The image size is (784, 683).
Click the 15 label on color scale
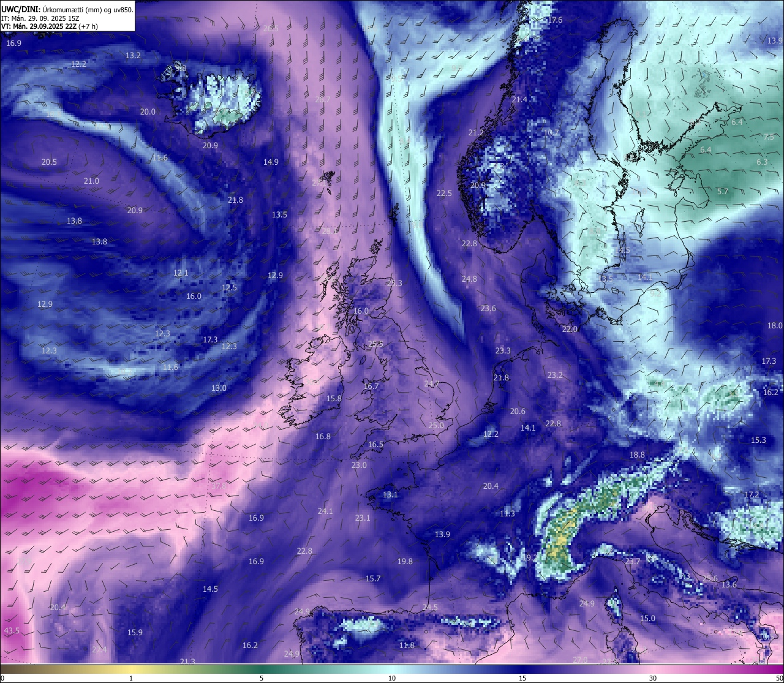tap(522, 678)
